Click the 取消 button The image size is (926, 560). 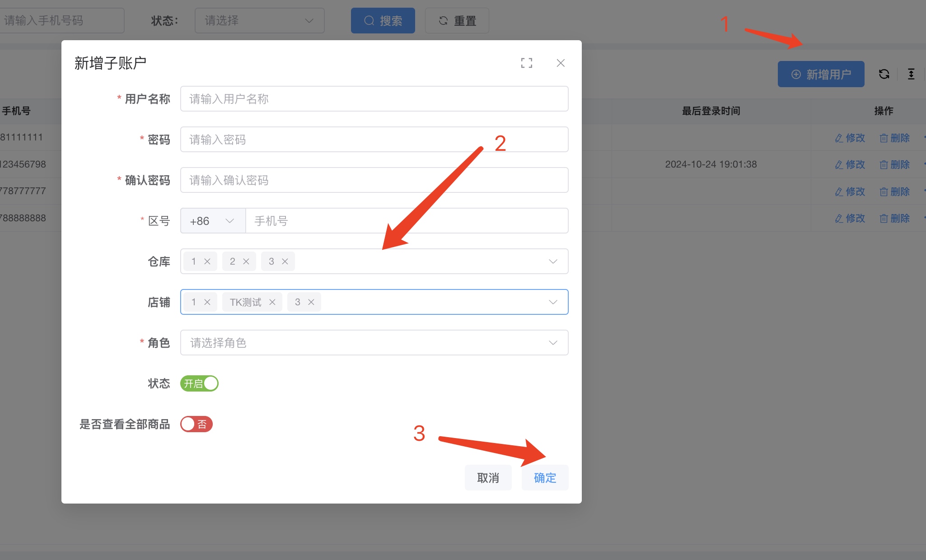[x=488, y=478]
